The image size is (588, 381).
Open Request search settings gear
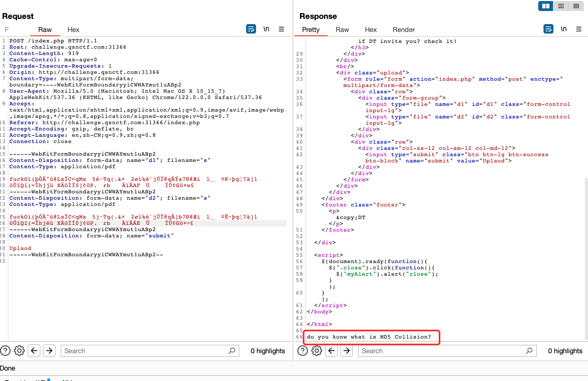[x=19, y=351]
